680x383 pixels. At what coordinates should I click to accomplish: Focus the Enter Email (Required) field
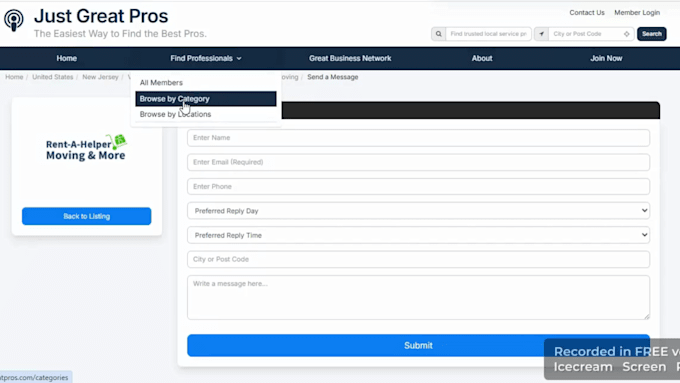click(418, 162)
